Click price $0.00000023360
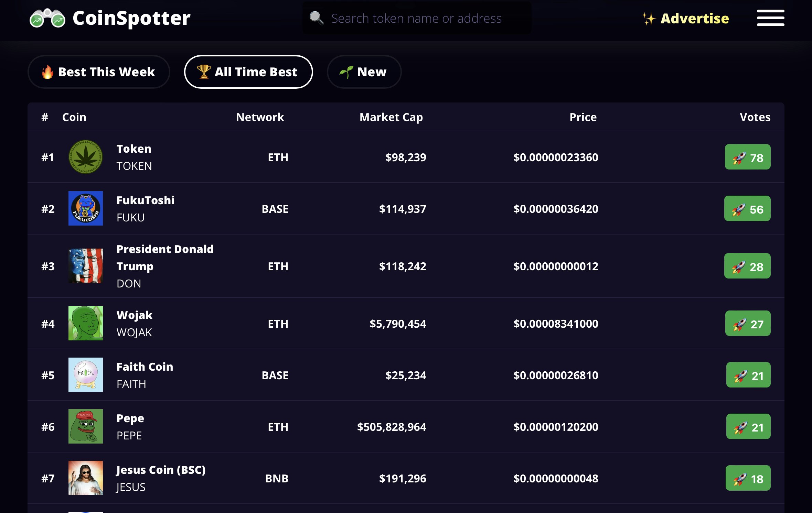Image resolution: width=812 pixels, height=513 pixels. pyautogui.click(x=556, y=157)
